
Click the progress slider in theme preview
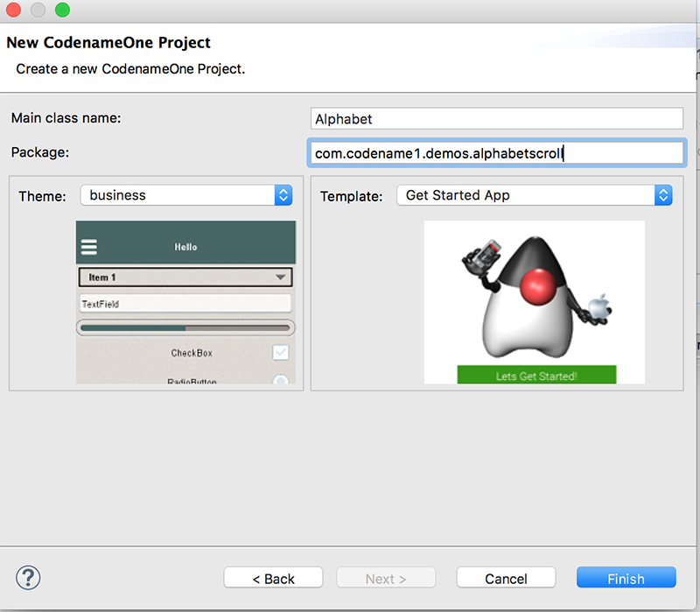click(x=185, y=327)
